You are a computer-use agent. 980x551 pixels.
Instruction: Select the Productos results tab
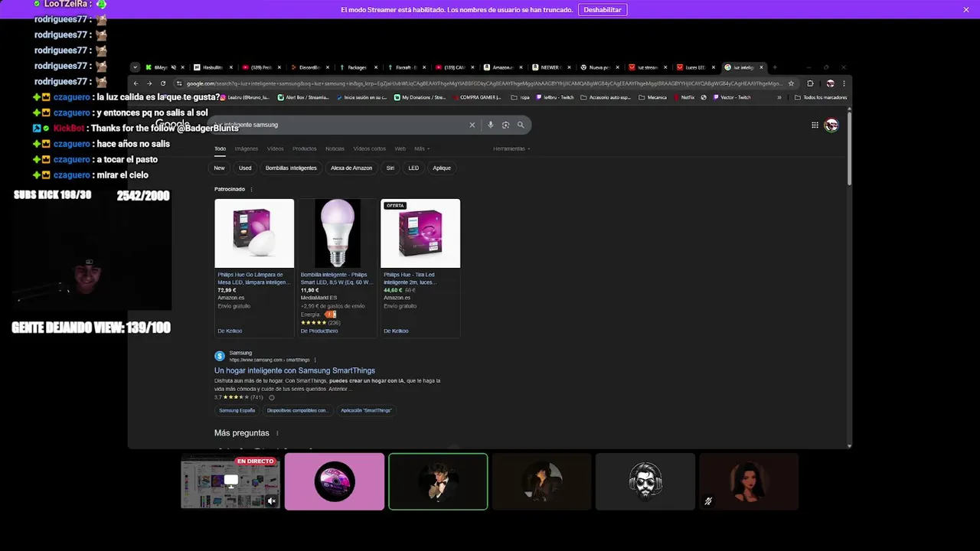[305, 148]
